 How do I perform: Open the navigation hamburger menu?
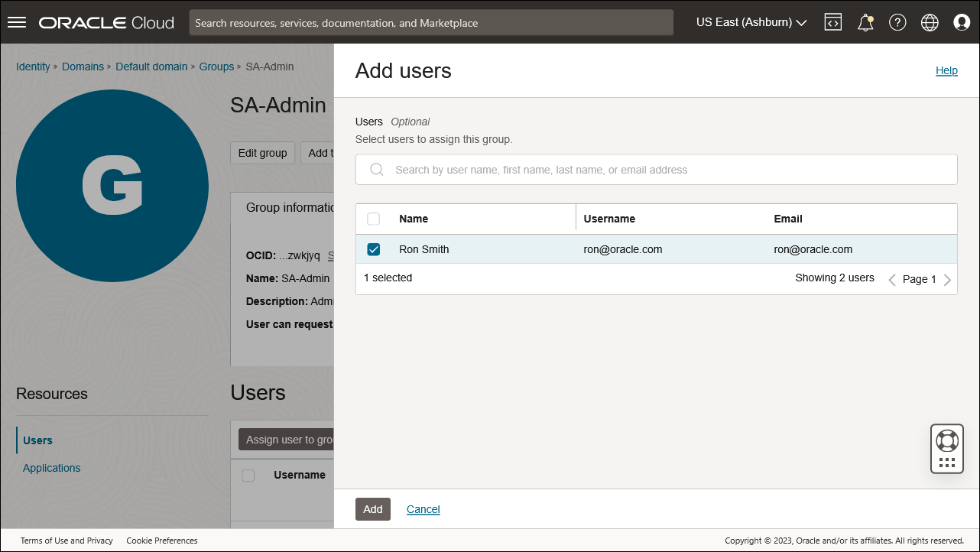point(16,21)
